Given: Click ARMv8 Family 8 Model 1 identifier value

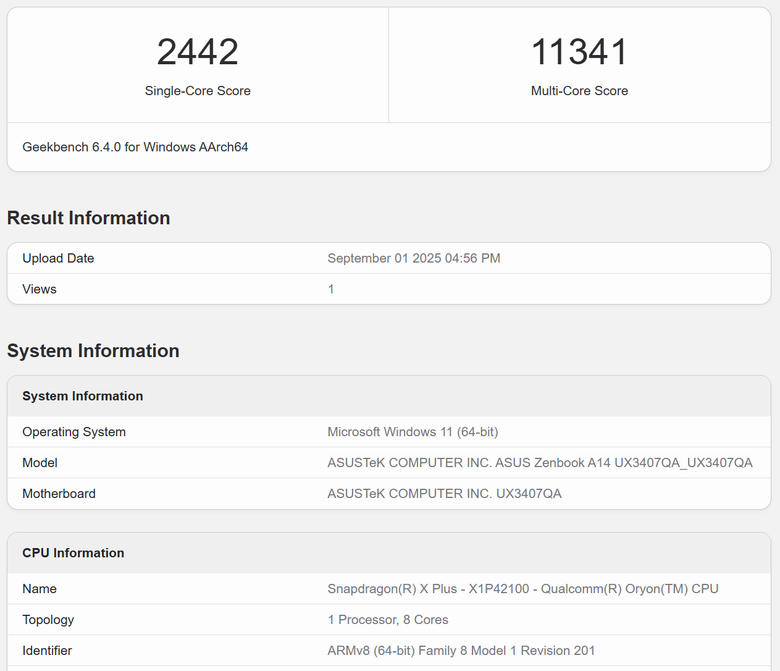Looking at the screenshot, I should coord(461,651).
